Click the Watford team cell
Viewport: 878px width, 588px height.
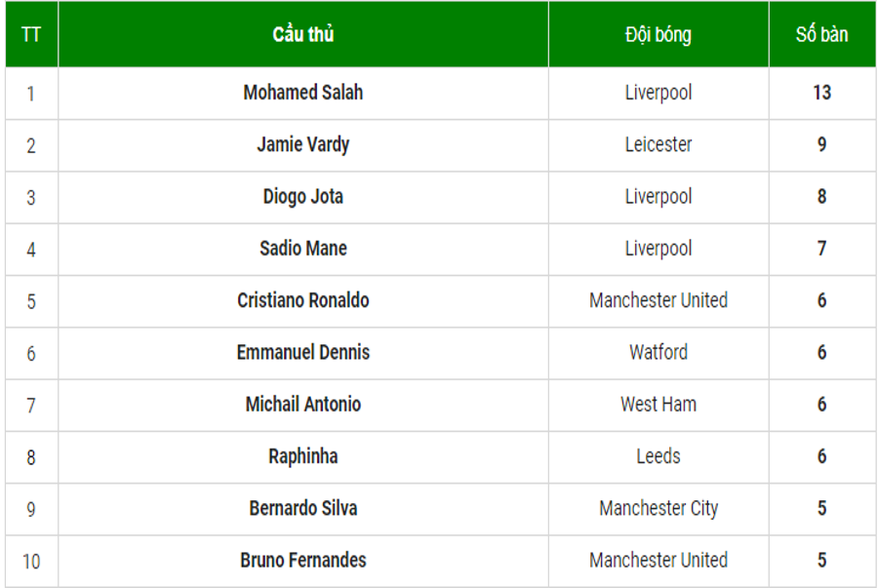658,352
